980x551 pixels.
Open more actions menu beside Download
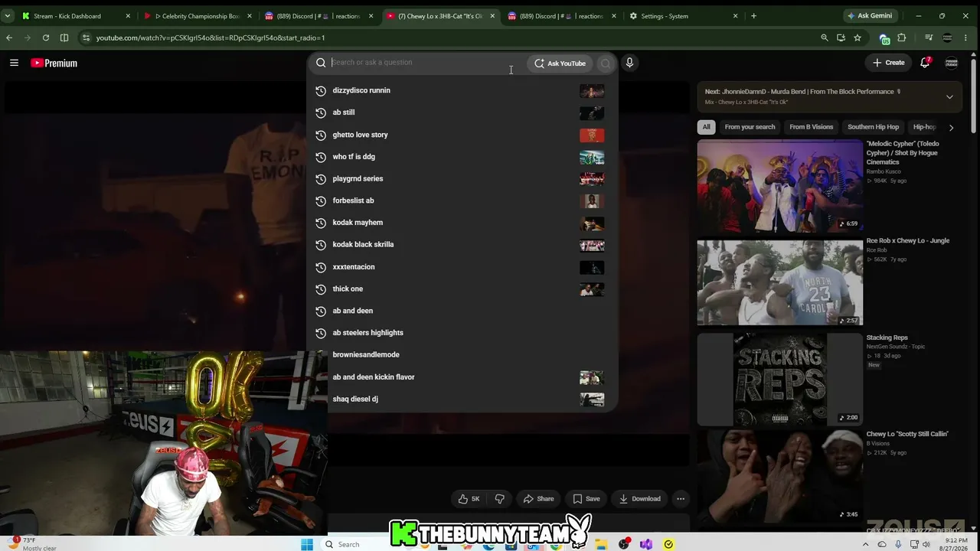point(680,499)
